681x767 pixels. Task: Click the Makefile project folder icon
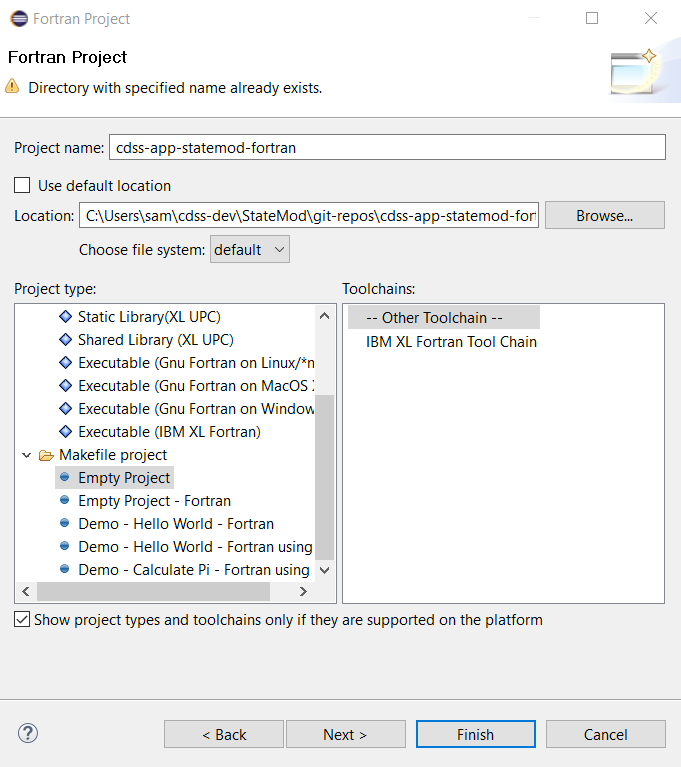click(x=46, y=455)
